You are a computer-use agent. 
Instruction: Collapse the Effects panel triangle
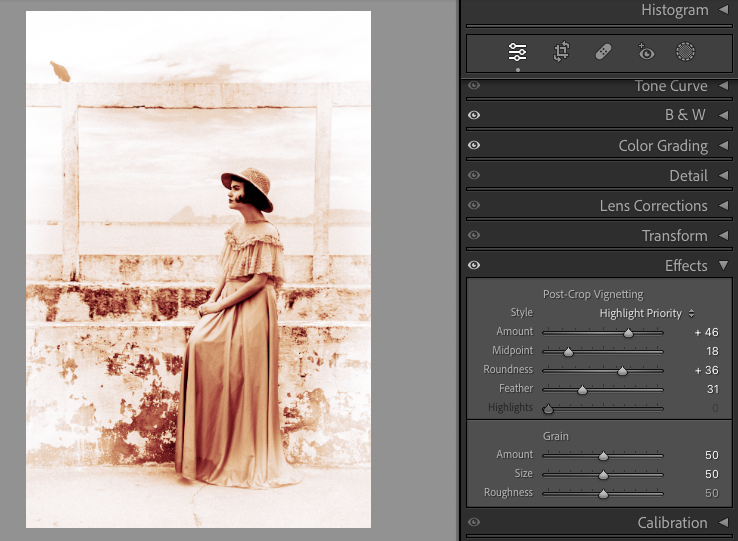pyautogui.click(x=723, y=266)
